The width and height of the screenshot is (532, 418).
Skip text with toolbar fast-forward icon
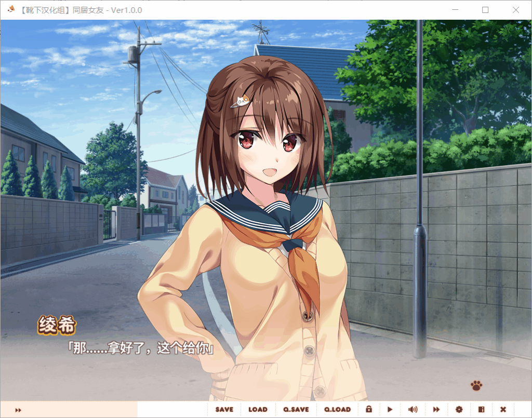(x=436, y=410)
